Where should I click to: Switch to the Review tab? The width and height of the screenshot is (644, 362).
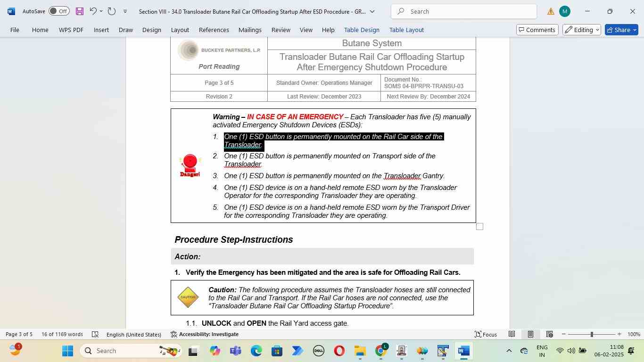281,30
